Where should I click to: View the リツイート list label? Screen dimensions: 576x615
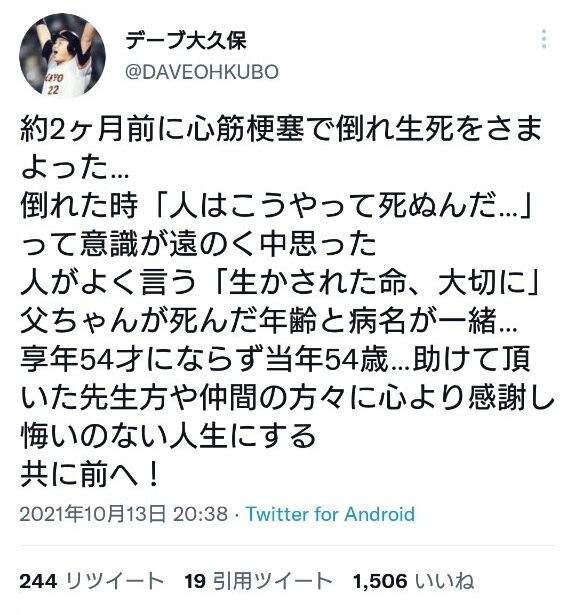tap(115, 581)
